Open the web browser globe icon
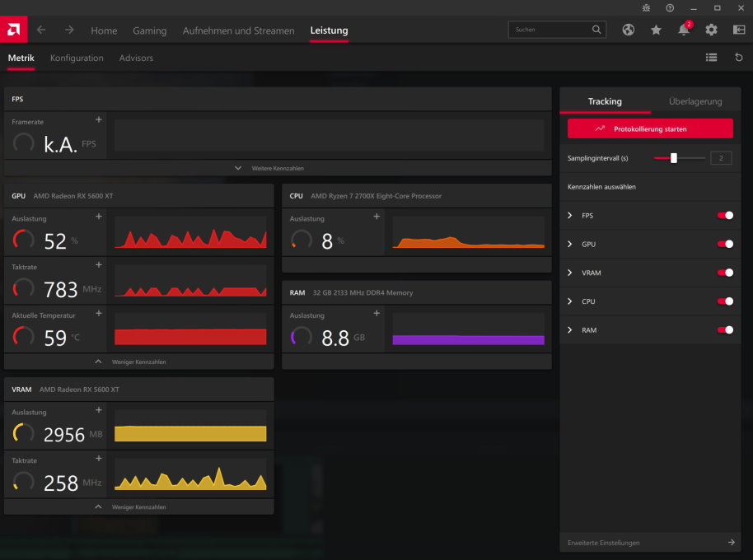 628,30
